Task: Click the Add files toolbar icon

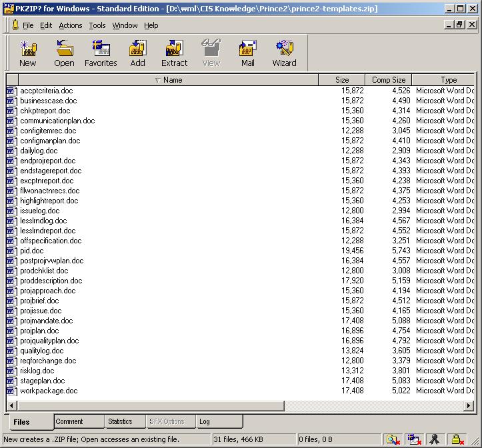Action: [137, 48]
